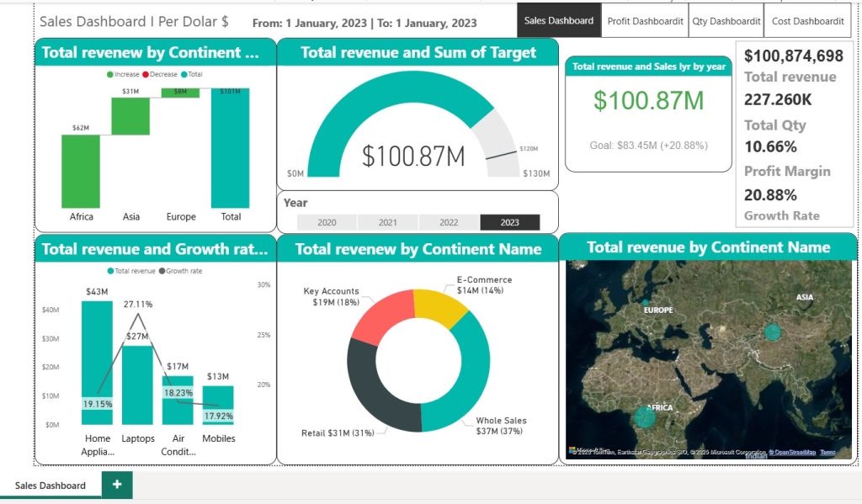Click the Asia bubble on the map
862x504 pixels.
point(773,332)
